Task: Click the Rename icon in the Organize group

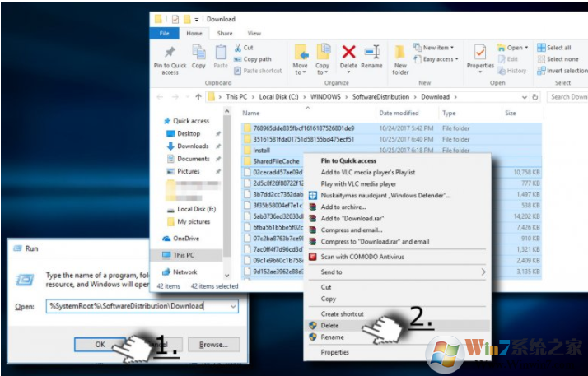Action: (x=371, y=53)
